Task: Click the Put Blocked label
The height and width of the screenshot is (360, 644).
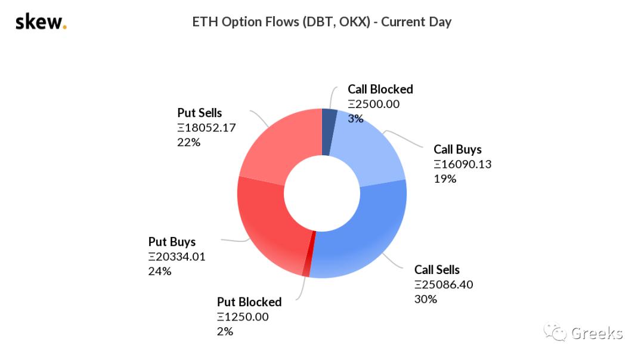Action: tap(249, 301)
